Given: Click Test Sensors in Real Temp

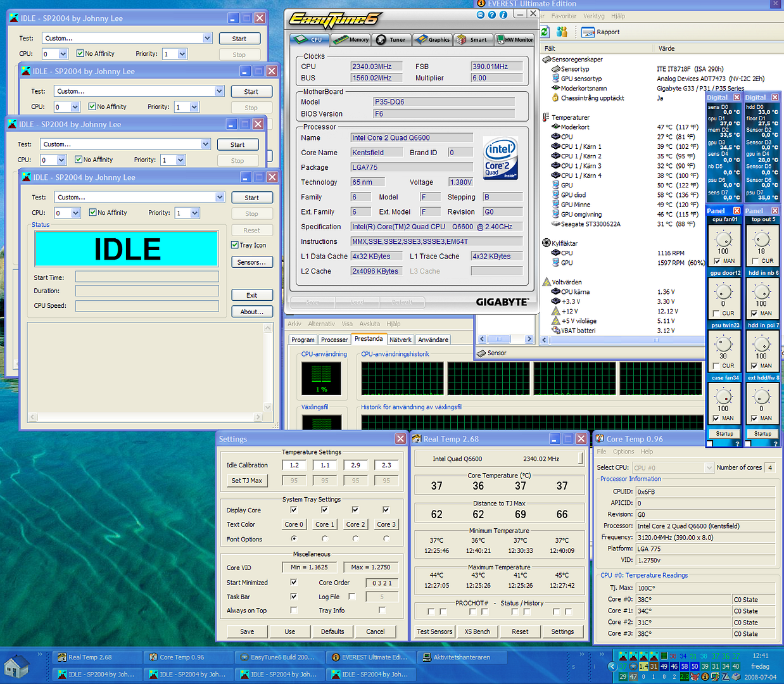Looking at the screenshot, I should pos(434,631).
